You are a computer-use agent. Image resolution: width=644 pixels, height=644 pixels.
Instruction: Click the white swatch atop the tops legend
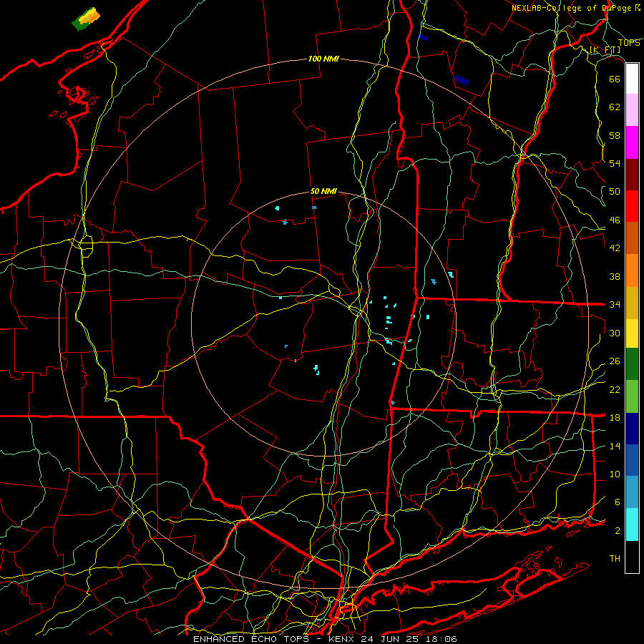(x=632, y=79)
